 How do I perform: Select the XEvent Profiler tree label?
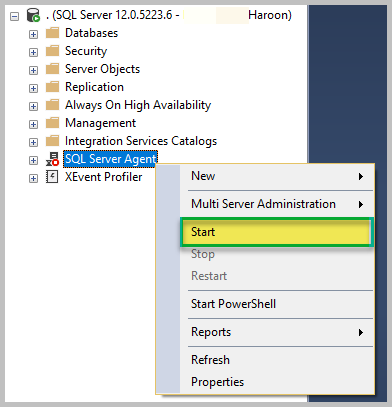pos(103,177)
